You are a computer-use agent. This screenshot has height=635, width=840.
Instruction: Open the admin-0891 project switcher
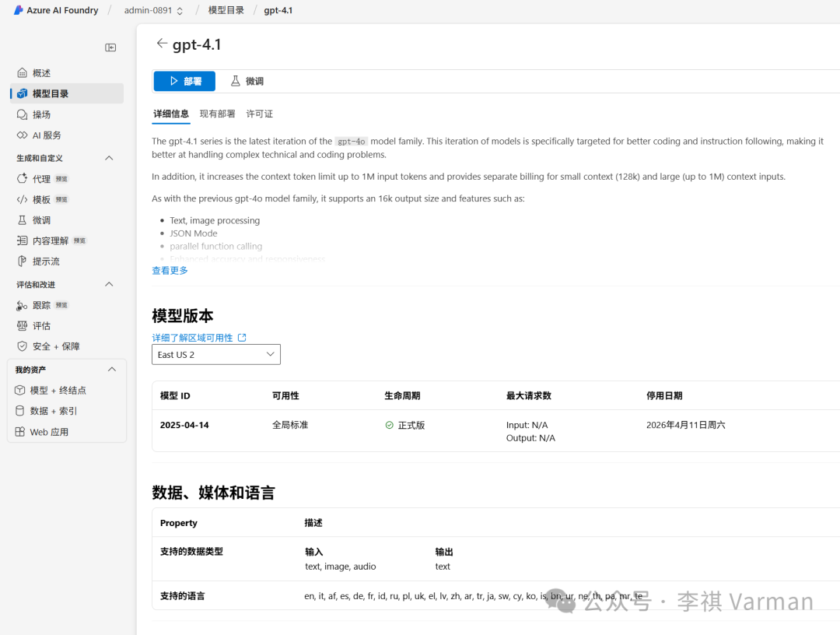154,10
